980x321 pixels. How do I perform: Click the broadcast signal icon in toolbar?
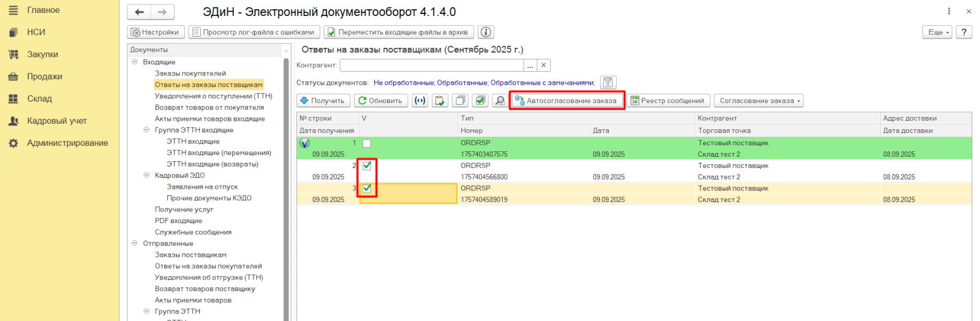(420, 100)
